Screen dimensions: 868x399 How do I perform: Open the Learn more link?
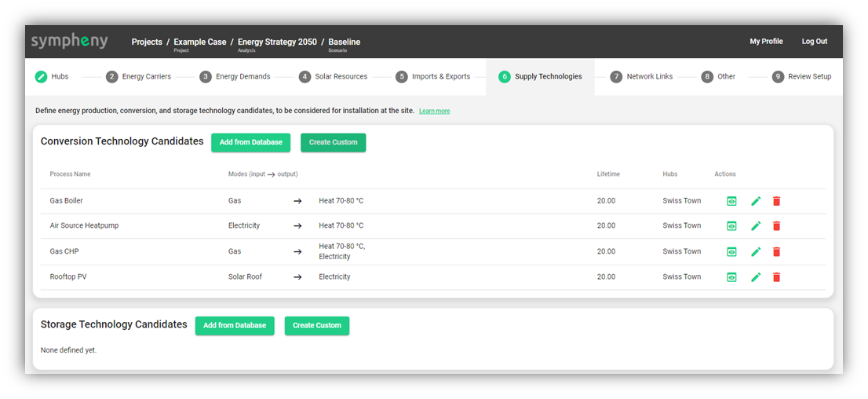point(434,112)
